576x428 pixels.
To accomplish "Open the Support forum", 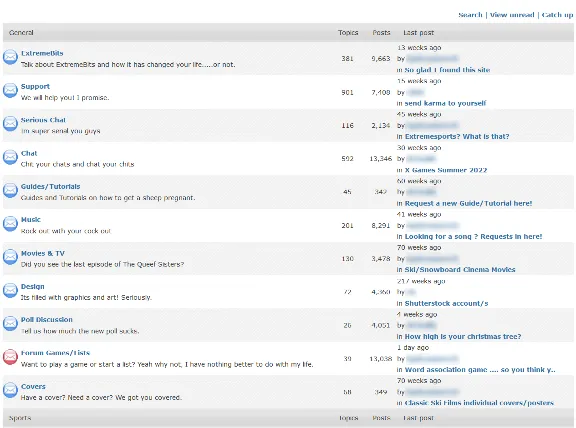I will pyautogui.click(x=35, y=86).
